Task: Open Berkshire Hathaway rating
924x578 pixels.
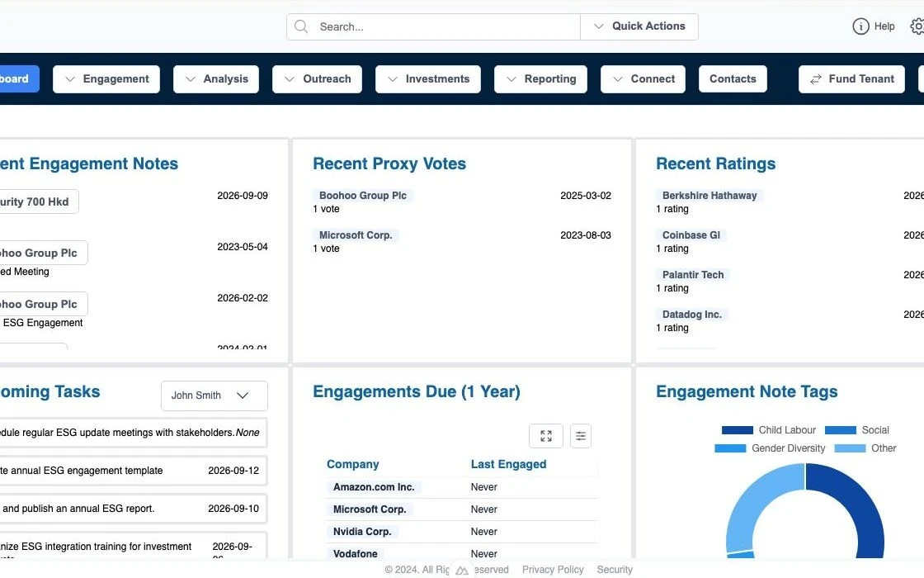Action: tap(709, 196)
